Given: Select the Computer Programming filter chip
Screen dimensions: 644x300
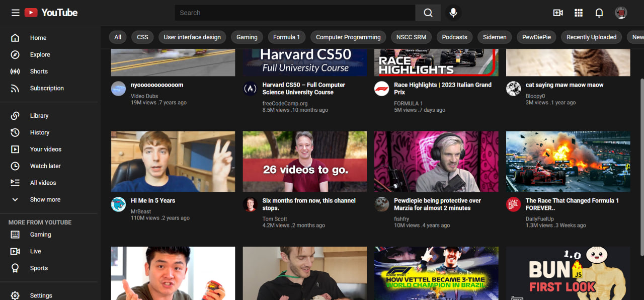Looking at the screenshot, I should (x=348, y=37).
